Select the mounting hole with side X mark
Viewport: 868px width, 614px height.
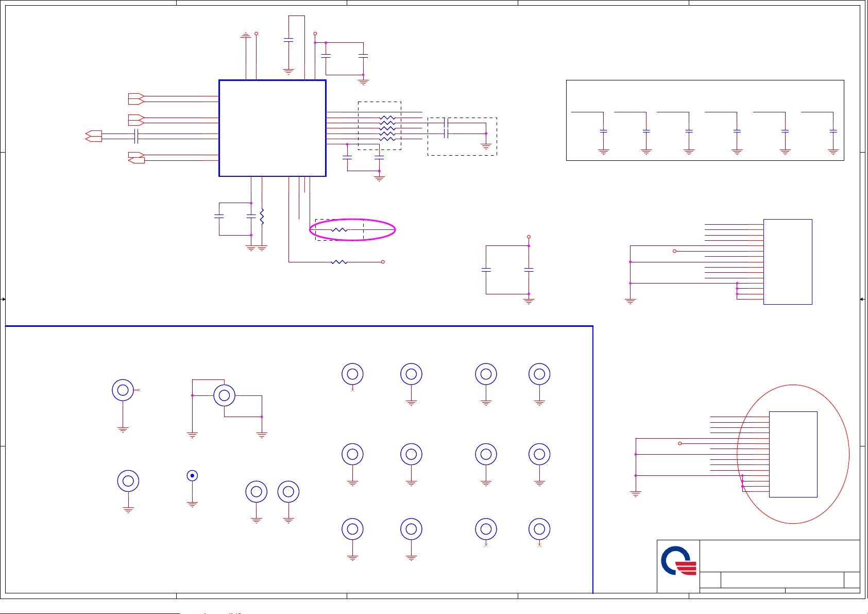pyautogui.click(x=123, y=390)
